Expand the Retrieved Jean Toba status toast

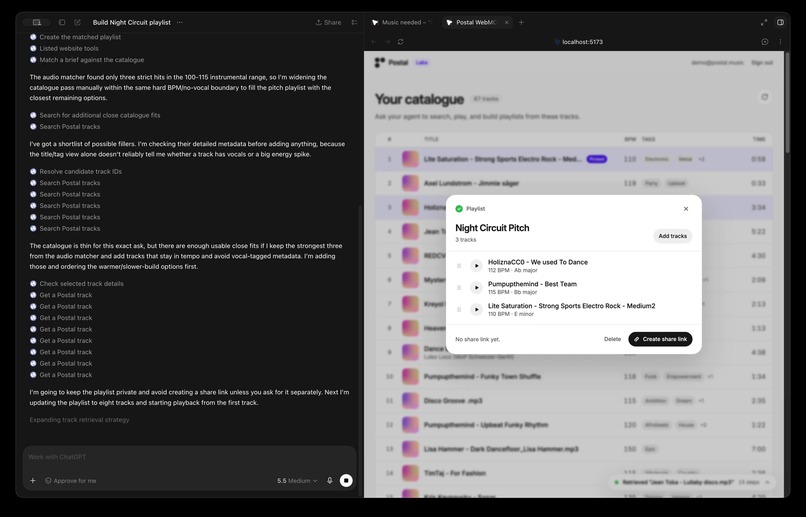coord(767,483)
